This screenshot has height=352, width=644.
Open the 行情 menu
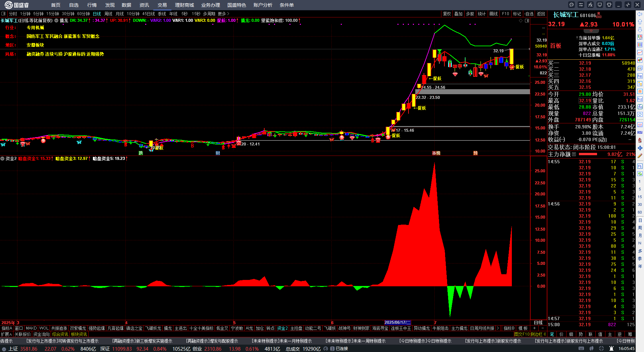[x=92, y=5]
